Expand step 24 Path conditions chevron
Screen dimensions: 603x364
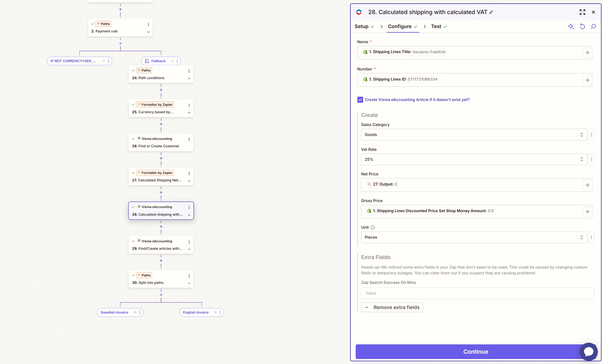click(x=189, y=79)
